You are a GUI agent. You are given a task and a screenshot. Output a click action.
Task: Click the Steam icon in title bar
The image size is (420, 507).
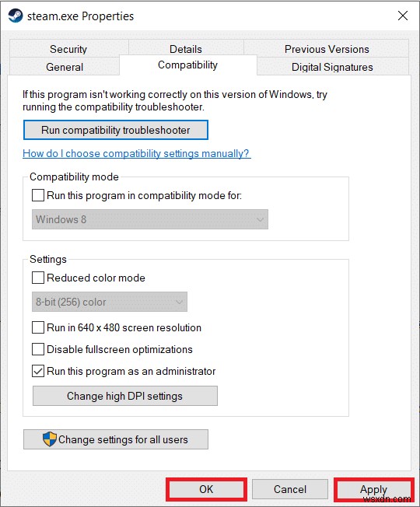click(16, 16)
